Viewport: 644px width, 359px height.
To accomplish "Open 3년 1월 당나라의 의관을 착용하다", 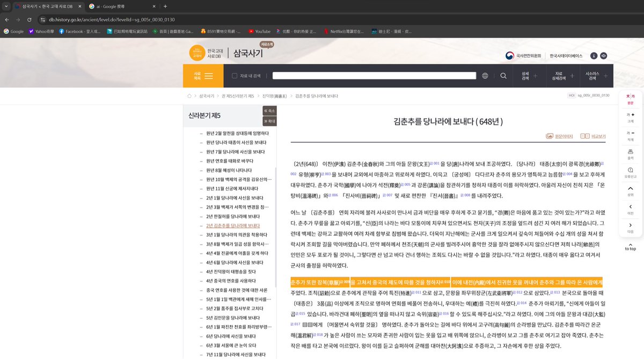I will [238, 235].
